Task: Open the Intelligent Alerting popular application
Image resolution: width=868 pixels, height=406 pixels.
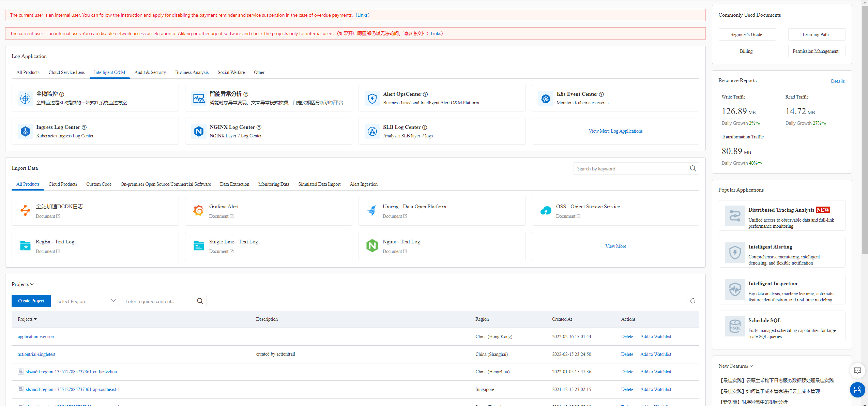Action: click(x=782, y=253)
